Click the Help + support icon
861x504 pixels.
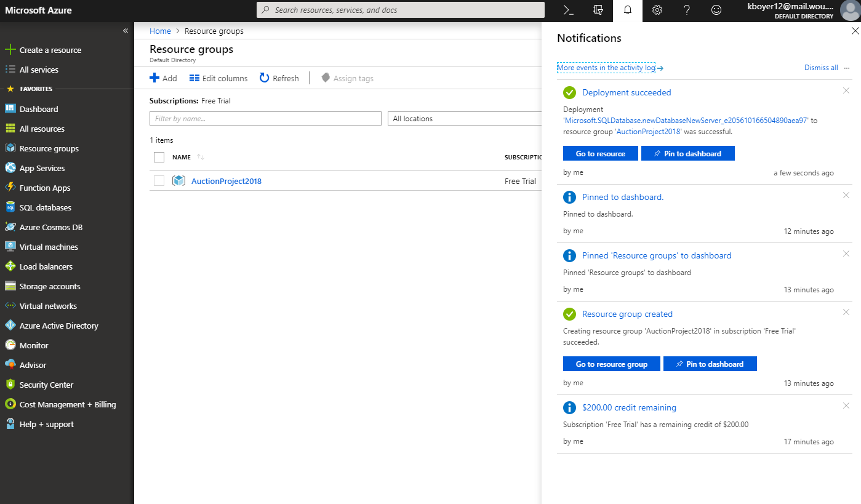tap(10, 424)
